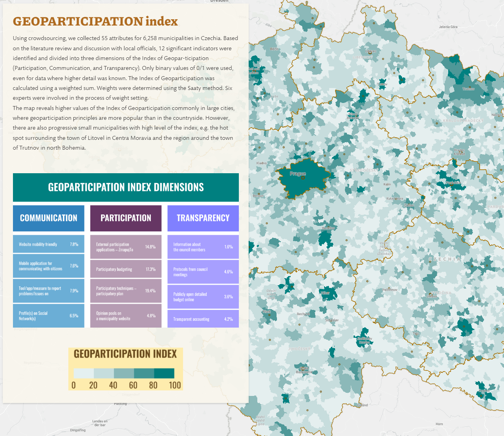Click the Tábor municipality on the map
Image resolution: width=504 pixels, height=436 pixels.
[326, 293]
